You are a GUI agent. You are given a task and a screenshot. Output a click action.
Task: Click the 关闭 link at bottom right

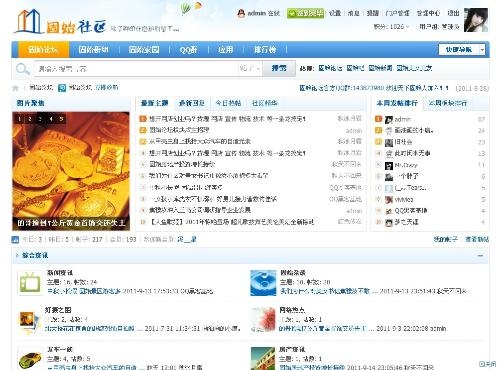pyautogui.click(x=488, y=364)
